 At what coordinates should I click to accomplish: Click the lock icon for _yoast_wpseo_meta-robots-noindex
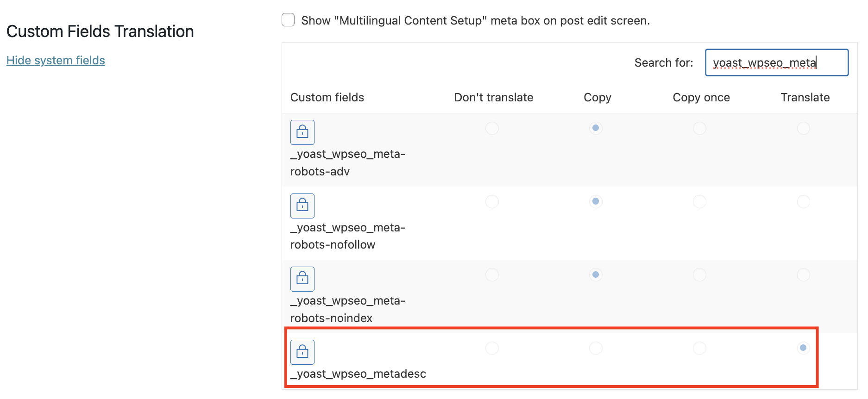pyautogui.click(x=302, y=279)
